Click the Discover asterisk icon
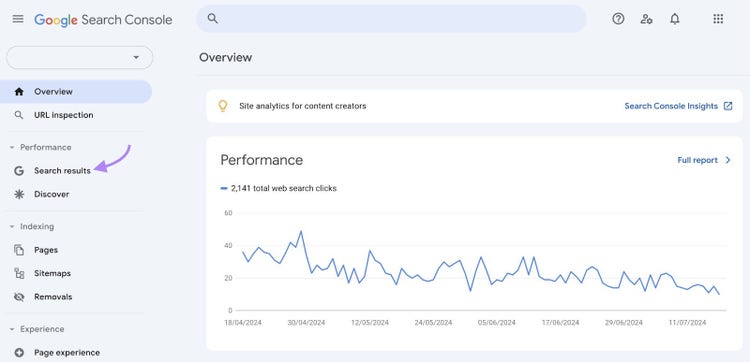This screenshot has height=362, width=750. tap(19, 194)
